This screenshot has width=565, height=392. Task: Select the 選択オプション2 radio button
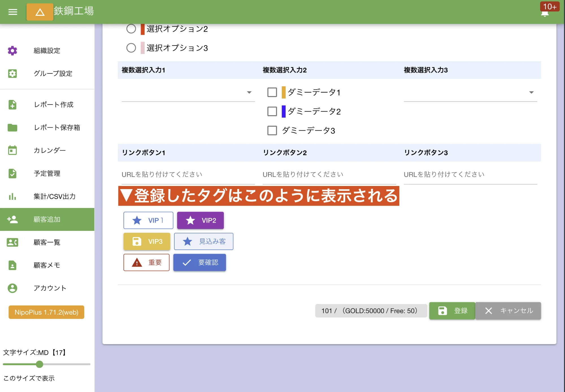coord(131,29)
